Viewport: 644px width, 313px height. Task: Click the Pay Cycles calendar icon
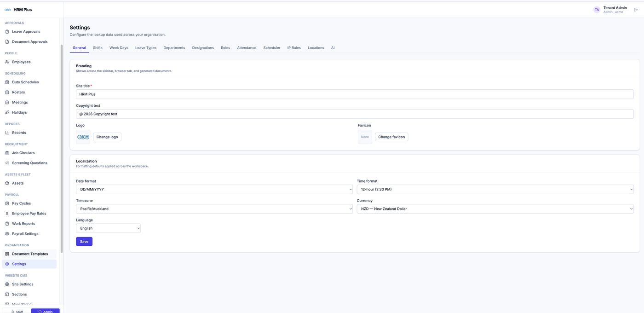click(7, 204)
